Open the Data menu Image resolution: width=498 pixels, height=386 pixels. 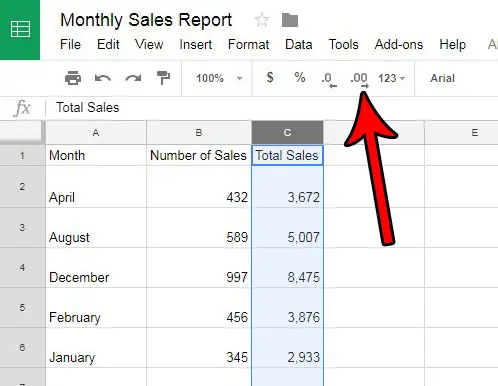click(x=299, y=44)
